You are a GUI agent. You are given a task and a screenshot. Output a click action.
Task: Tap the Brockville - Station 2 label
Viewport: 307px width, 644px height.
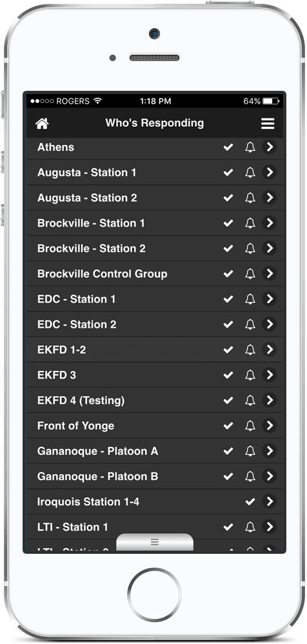coord(92,249)
